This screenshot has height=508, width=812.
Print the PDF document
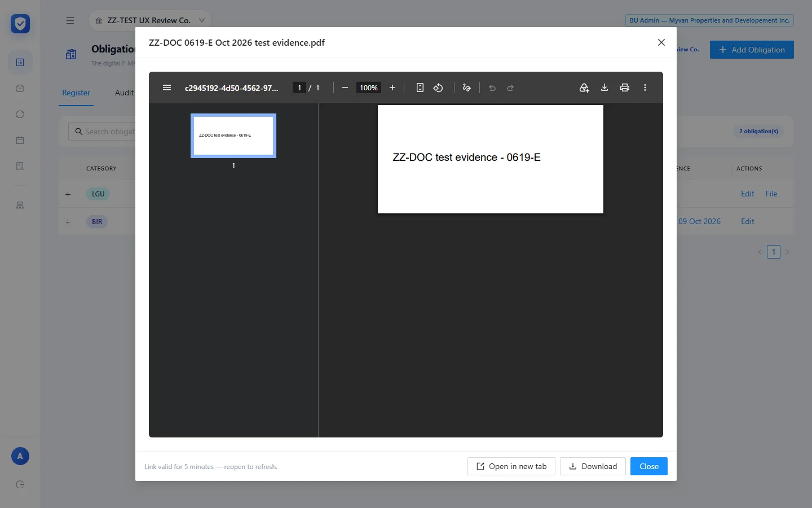[x=625, y=87]
